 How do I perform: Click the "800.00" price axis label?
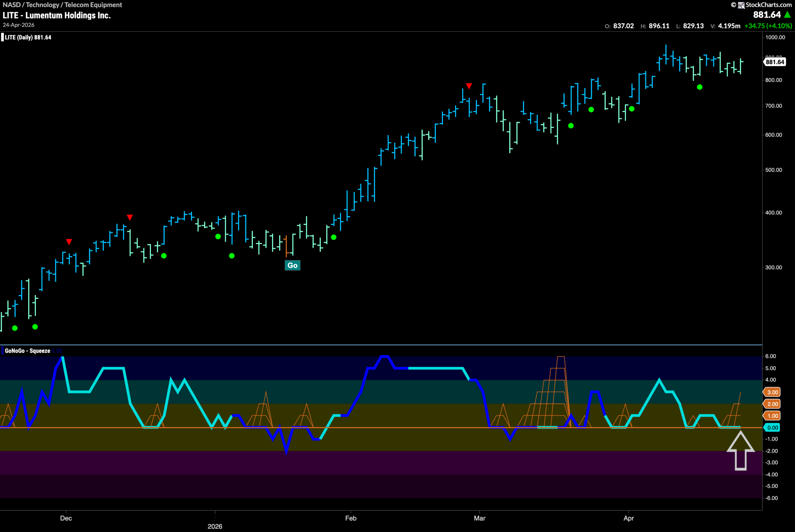tap(774, 80)
